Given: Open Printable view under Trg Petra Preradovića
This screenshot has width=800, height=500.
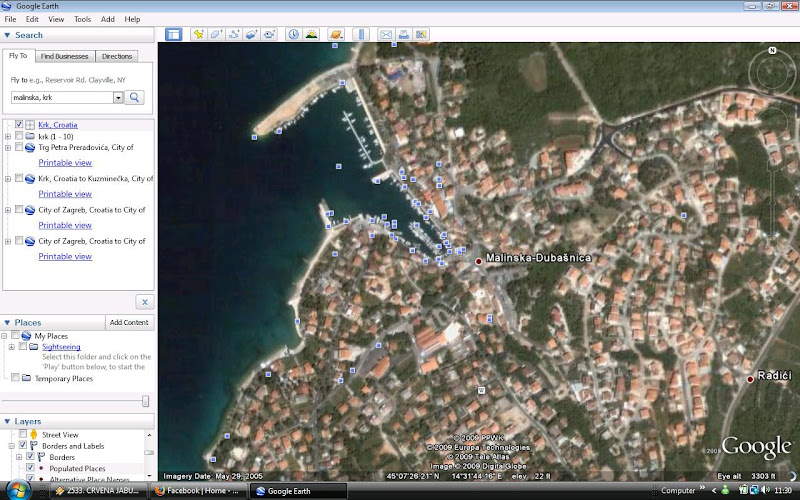Looking at the screenshot, I should tap(65, 163).
